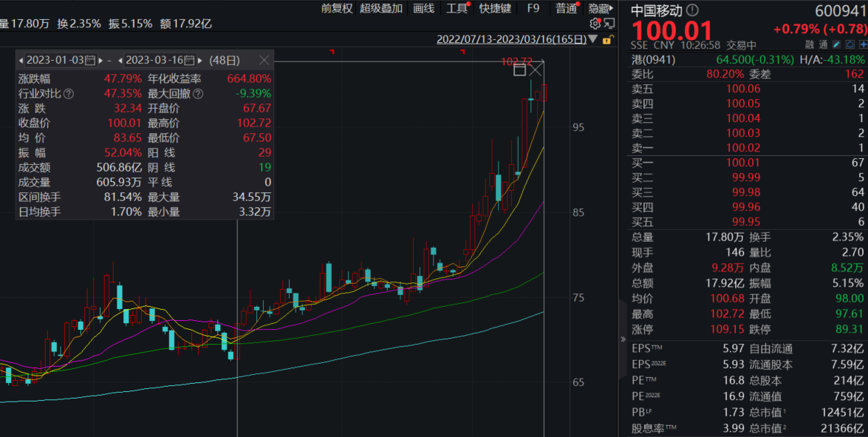Image resolution: width=868 pixels, height=437 pixels.
Task: Click stock name 中国移动
Action: click(657, 10)
